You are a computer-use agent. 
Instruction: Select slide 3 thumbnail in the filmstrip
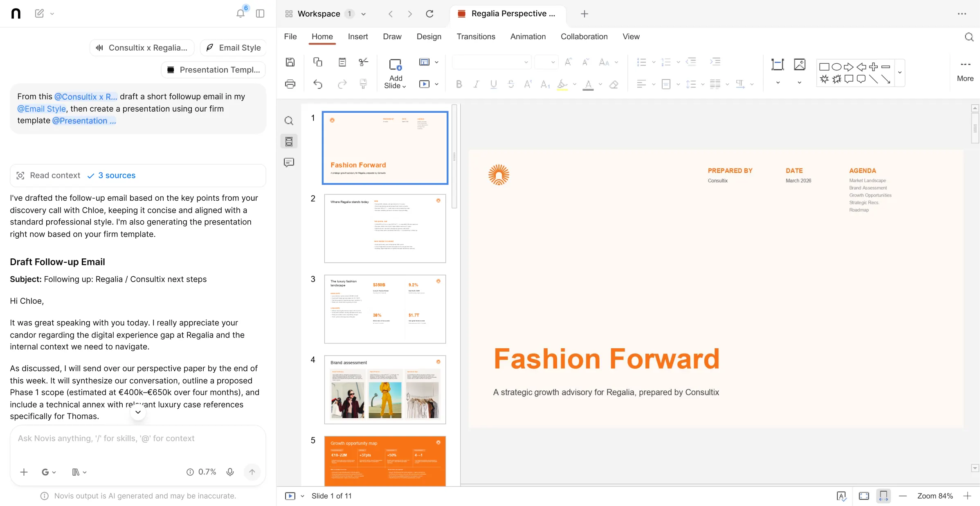(385, 309)
